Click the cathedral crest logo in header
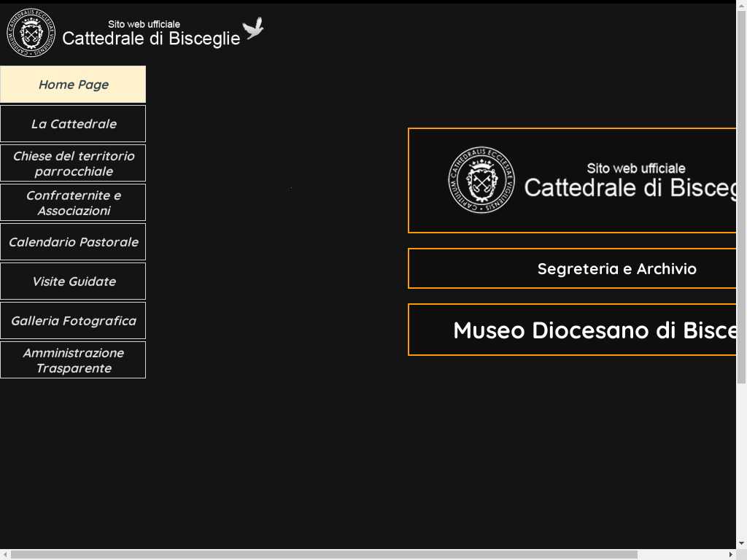The image size is (747, 560). click(31, 33)
